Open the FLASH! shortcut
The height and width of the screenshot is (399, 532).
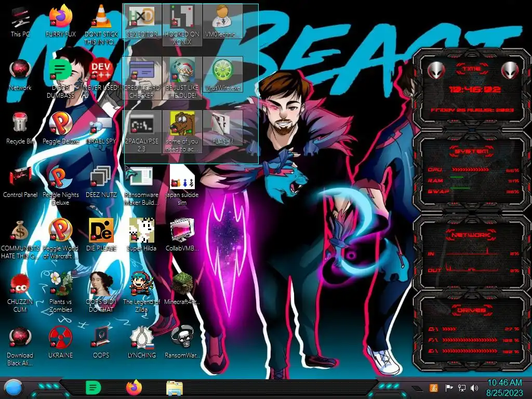tap(222, 128)
